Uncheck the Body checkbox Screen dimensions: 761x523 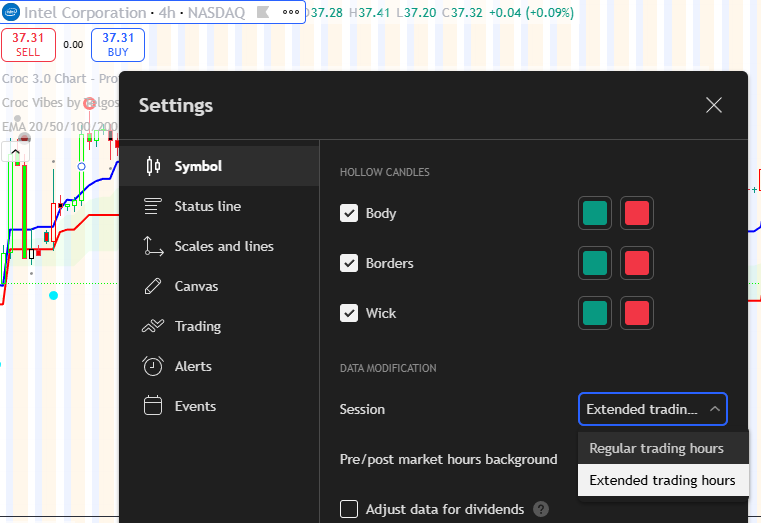coord(349,213)
